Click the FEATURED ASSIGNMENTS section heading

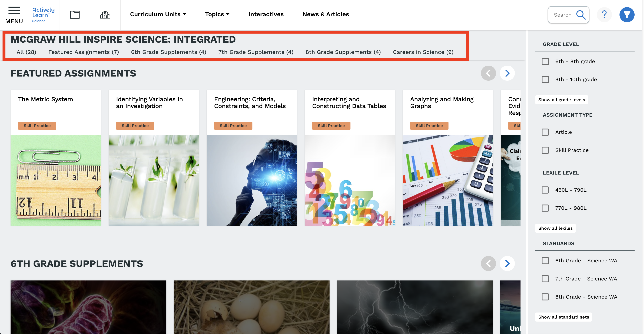pos(73,73)
